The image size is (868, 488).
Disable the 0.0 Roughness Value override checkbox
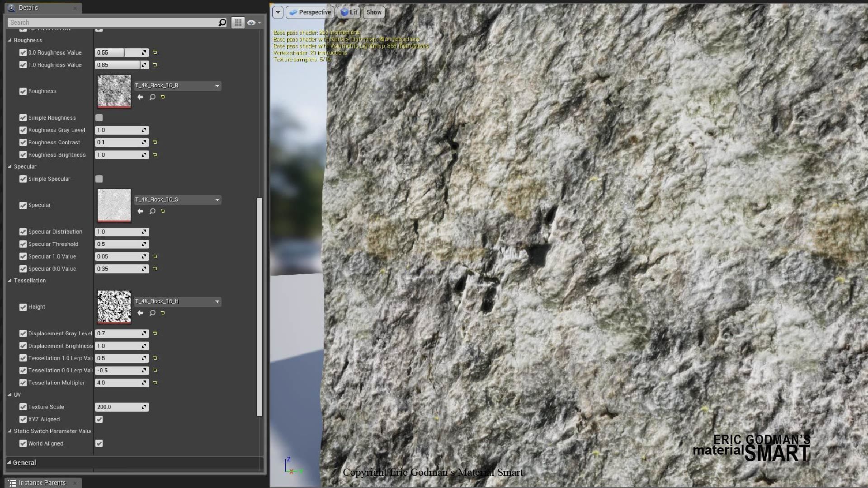[x=23, y=52]
